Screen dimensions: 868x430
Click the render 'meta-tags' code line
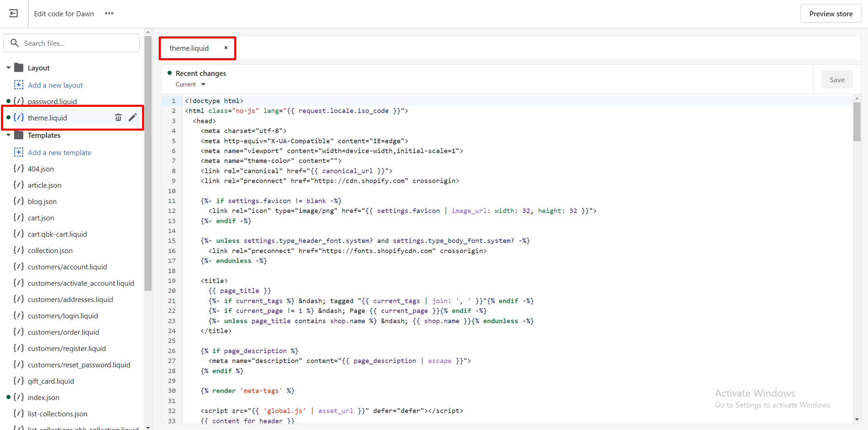(247, 391)
